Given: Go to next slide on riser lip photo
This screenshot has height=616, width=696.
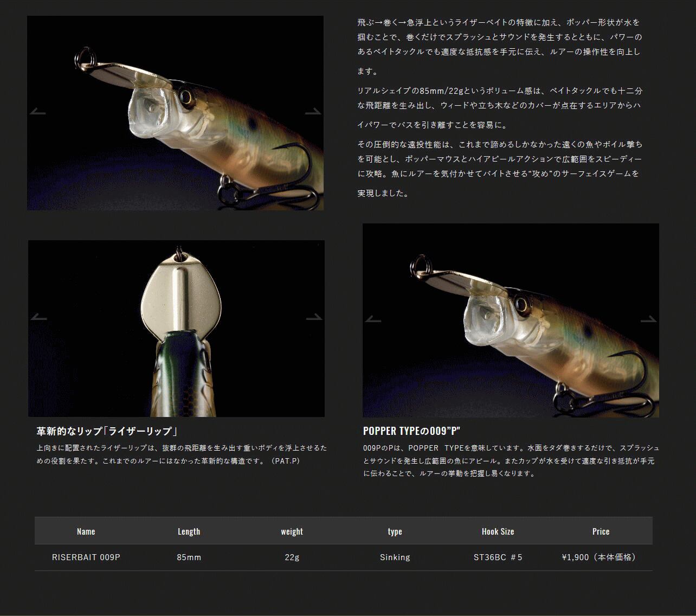Looking at the screenshot, I should pos(314,317).
